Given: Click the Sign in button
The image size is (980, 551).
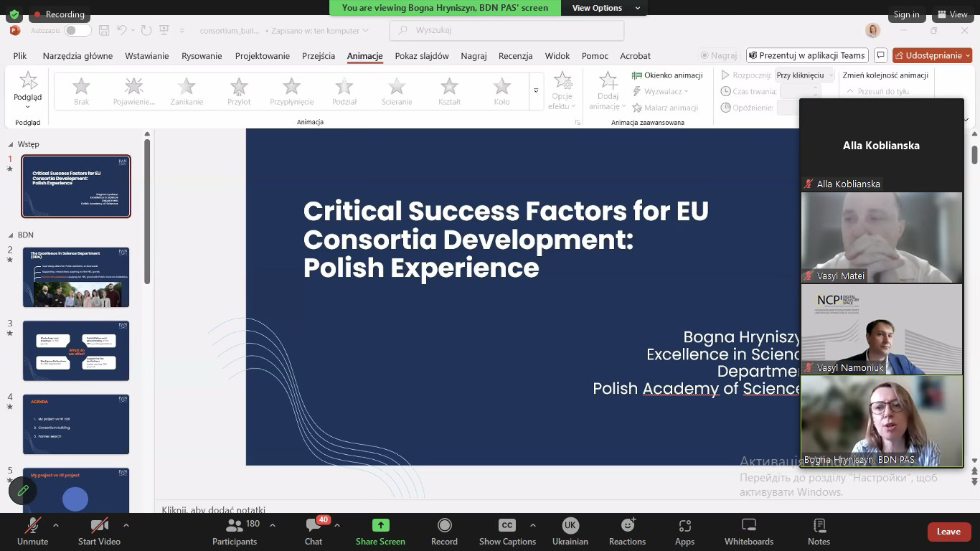Looking at the screenshot, I should [x=906, y=14].
